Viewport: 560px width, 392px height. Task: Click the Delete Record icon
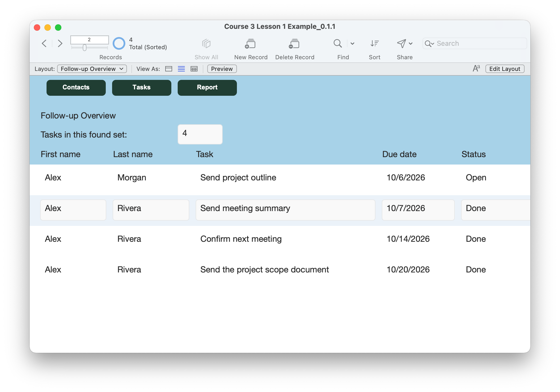tap(294, 44)
